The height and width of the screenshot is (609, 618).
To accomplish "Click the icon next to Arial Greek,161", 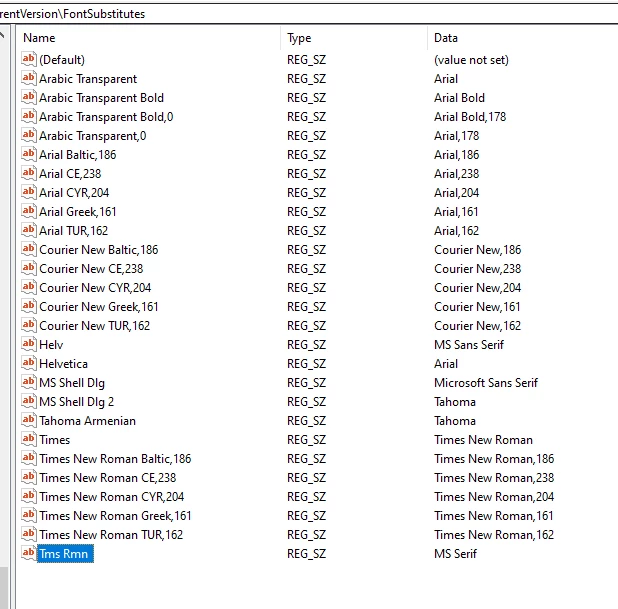I will tap(29, 211).
